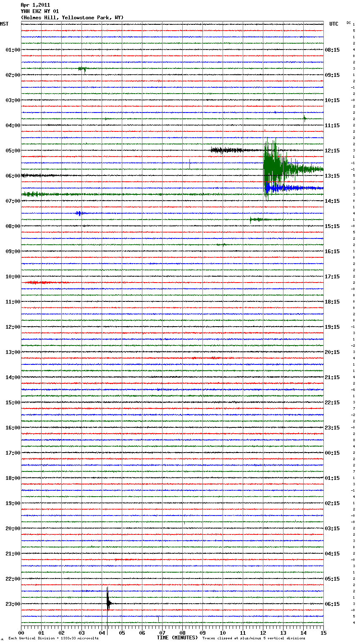
Task: Select the 08:15 UTC time label
Action: point(332,50)
